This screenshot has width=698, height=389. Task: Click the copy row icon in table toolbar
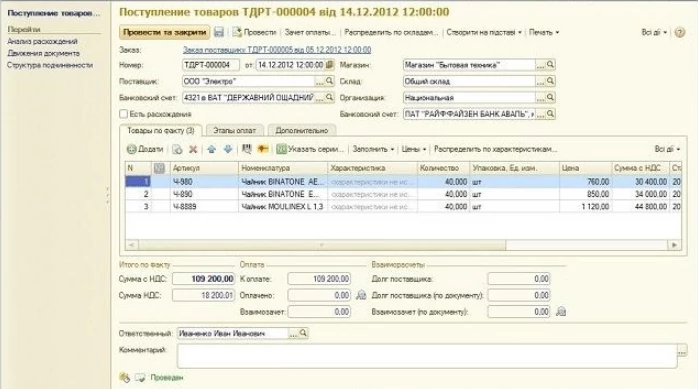[177, 150]
